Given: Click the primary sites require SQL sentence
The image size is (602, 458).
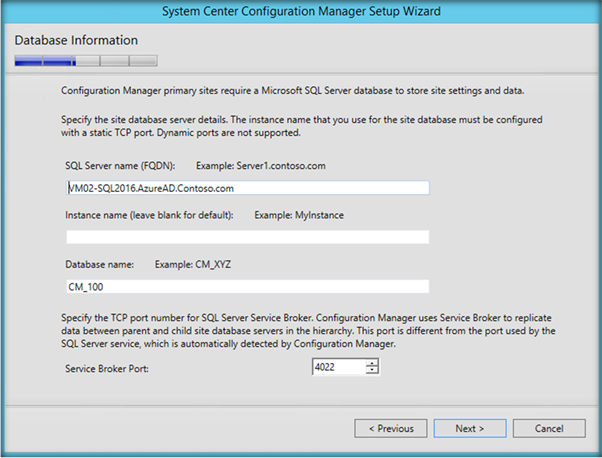Looking at the screenshot, I should [x=293, y=91].
